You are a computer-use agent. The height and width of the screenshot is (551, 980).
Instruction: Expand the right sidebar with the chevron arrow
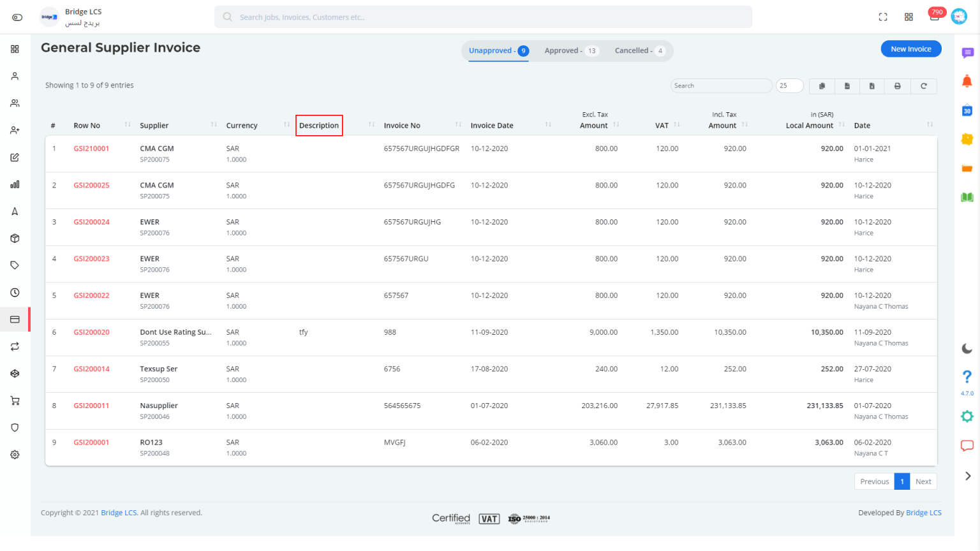click(x=967, y=476)
